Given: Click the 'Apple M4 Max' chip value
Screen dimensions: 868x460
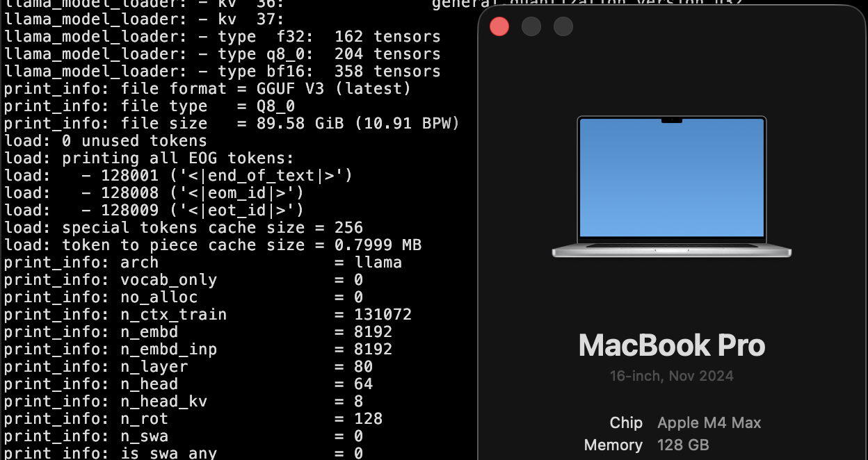Looking at the screenshot, I should (x=709, y=422).
